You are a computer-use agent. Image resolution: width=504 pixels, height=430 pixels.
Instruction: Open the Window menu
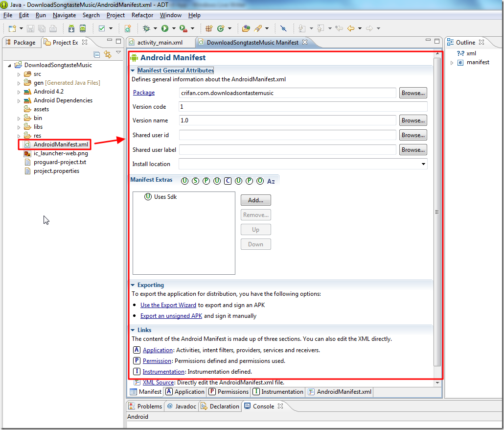[x=171, y=15]
